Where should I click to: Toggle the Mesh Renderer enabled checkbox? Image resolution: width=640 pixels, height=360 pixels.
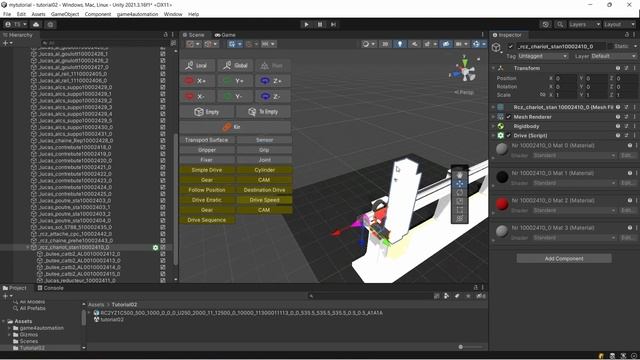(509, 117)
